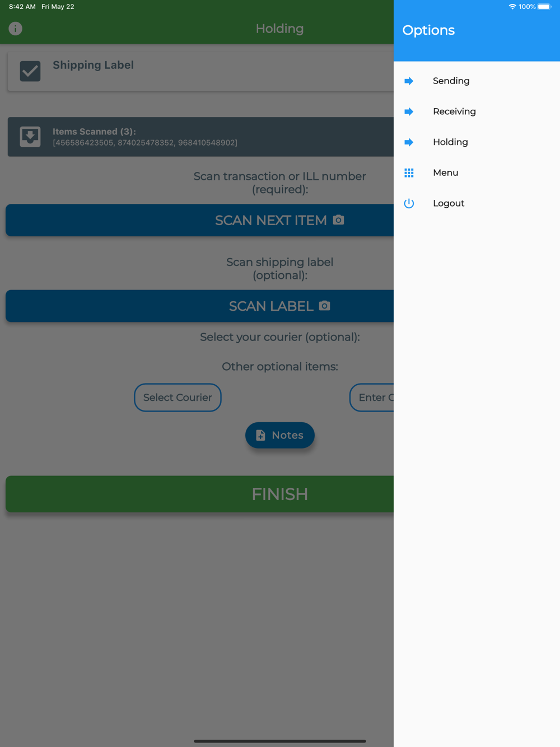
Task: Click the Logout power icon
Action: tap(409, 203)
